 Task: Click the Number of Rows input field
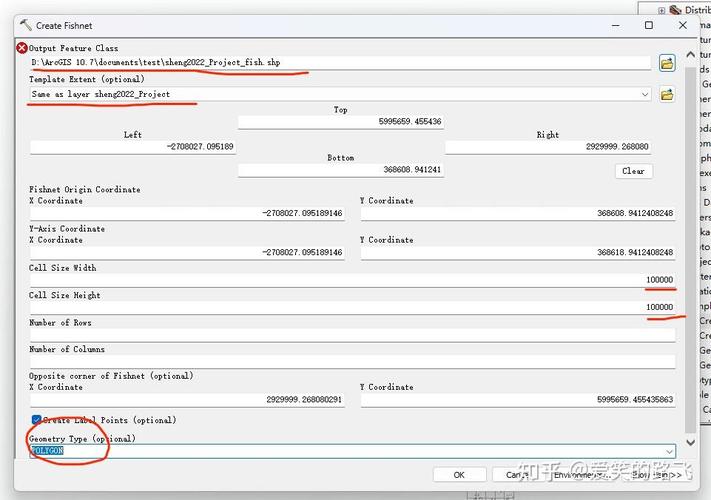pos(352,335)
